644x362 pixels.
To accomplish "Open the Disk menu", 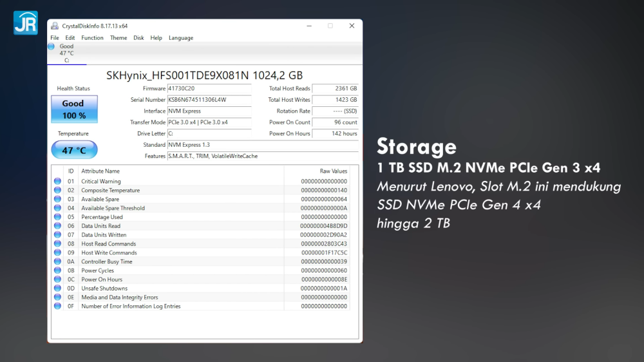I will pos(138,38).
